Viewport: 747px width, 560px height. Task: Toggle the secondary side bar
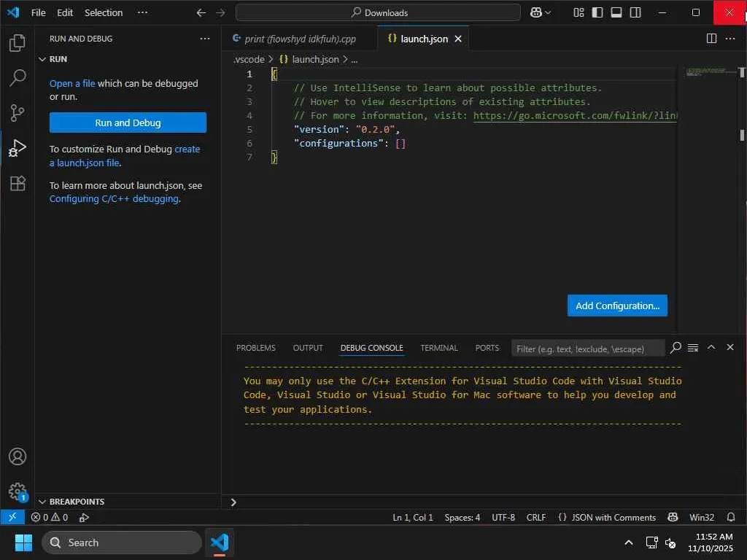[635, 12]
